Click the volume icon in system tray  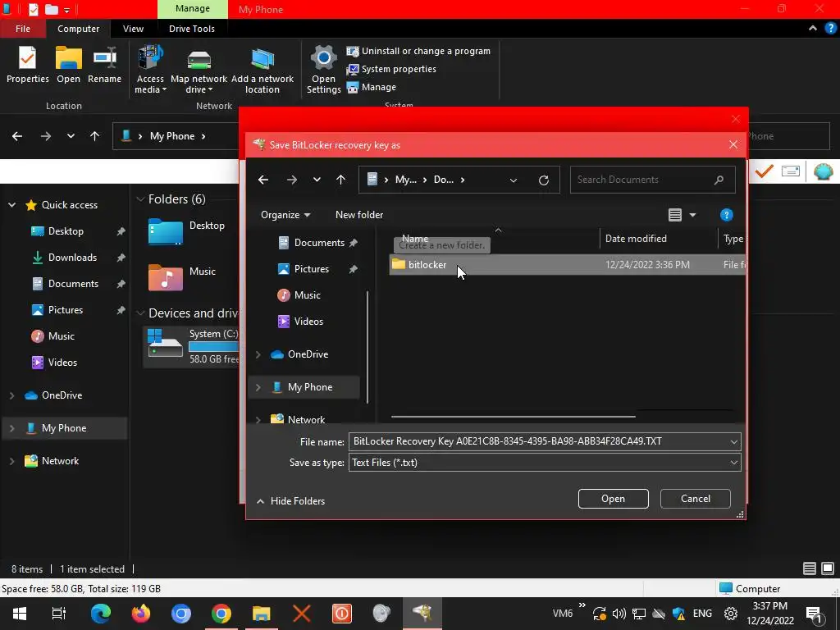pos(619,614)
